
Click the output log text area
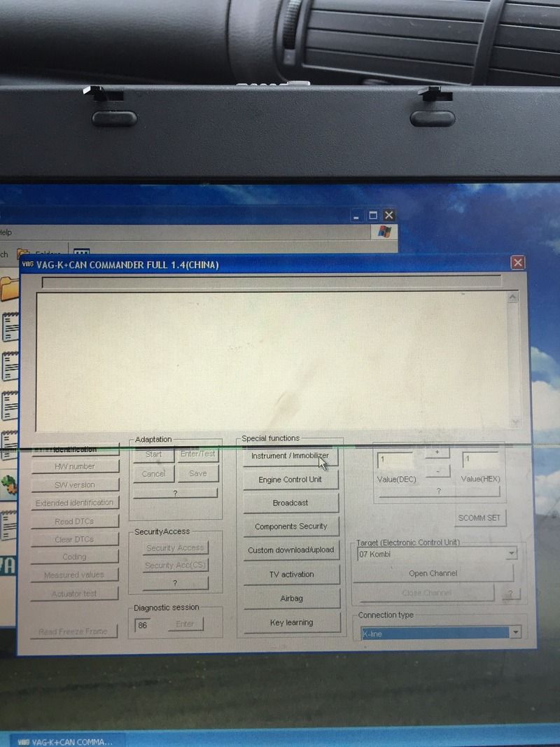pyautogui.click(x=272, y=361)
